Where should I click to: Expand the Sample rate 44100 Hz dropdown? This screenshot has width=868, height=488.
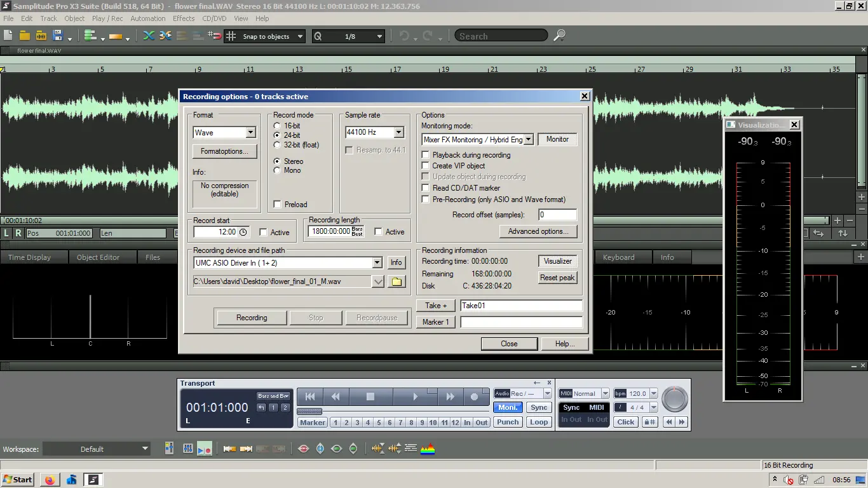(398, 133)
